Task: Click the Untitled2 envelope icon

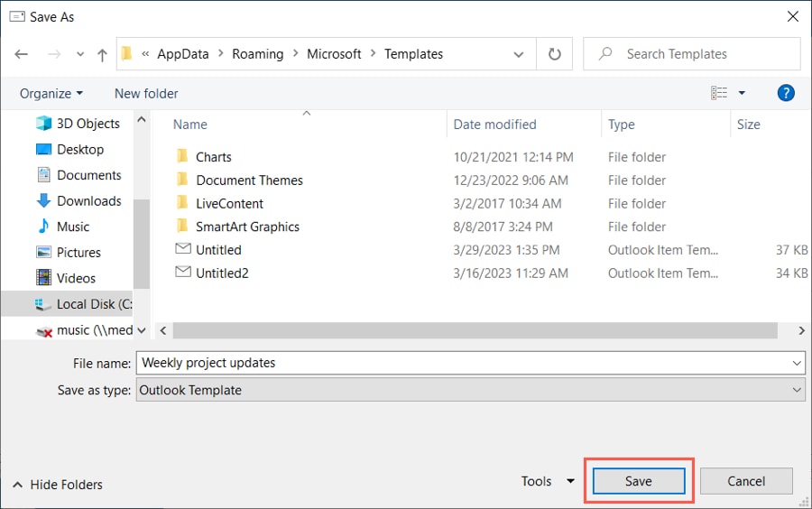Action: 183,272
